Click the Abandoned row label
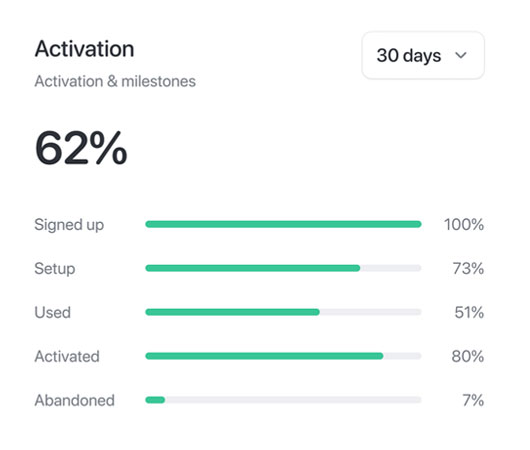530x450 pixels. point(75,400)
